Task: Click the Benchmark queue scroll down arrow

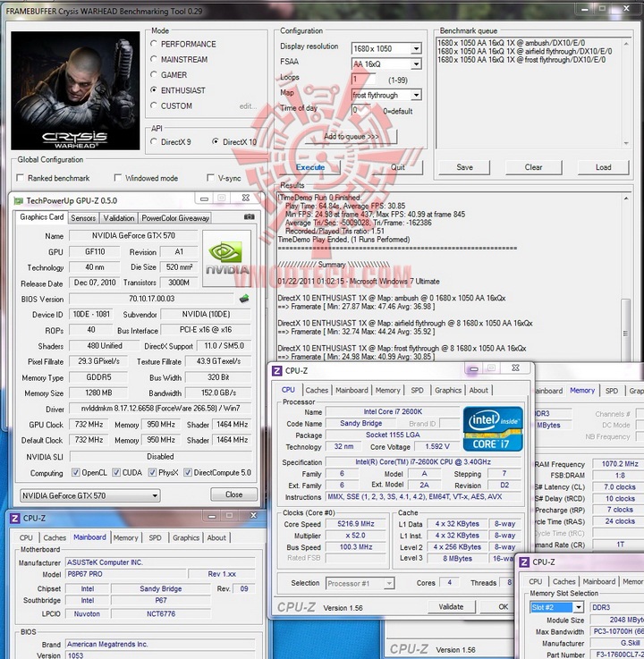Action: [x=626, y=143]
